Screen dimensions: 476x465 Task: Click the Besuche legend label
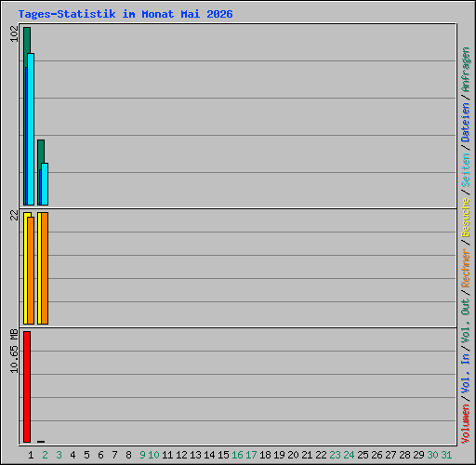(x=466, y=218)
